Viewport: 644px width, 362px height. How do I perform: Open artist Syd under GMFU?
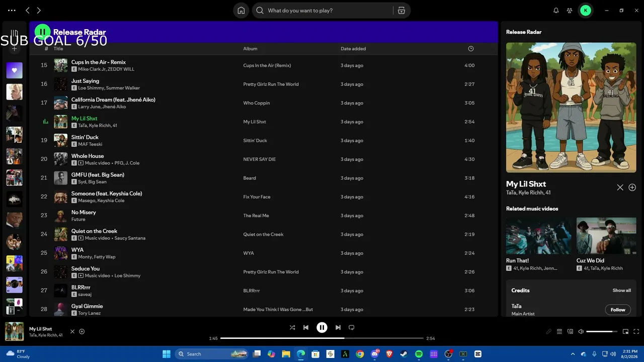click(x=83, y=182)
